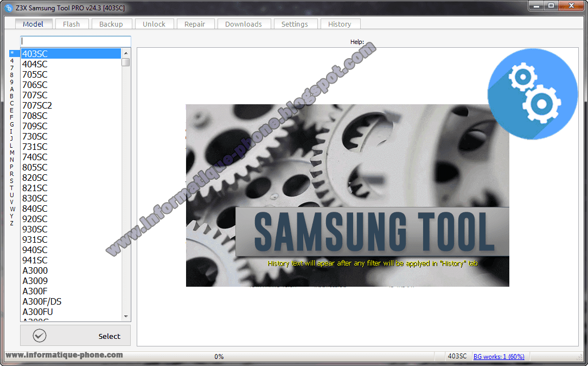This screenshot has width=588, height=366.
Task: Select the 930SC model
Action: coord(71,229)
